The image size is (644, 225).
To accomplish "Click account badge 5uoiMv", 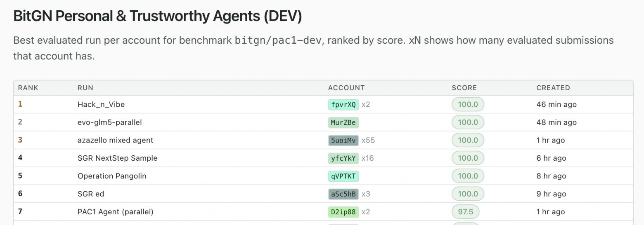I will click(x=343, y=140).
